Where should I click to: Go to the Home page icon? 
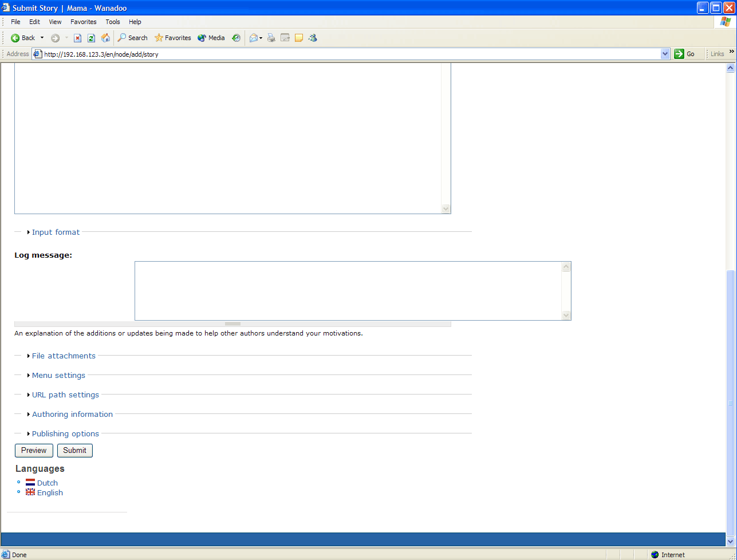[x=105, y=38]
